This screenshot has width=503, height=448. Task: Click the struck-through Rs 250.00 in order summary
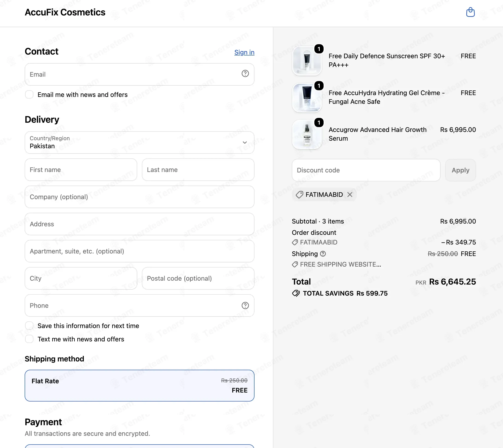[x=443, y=254]
